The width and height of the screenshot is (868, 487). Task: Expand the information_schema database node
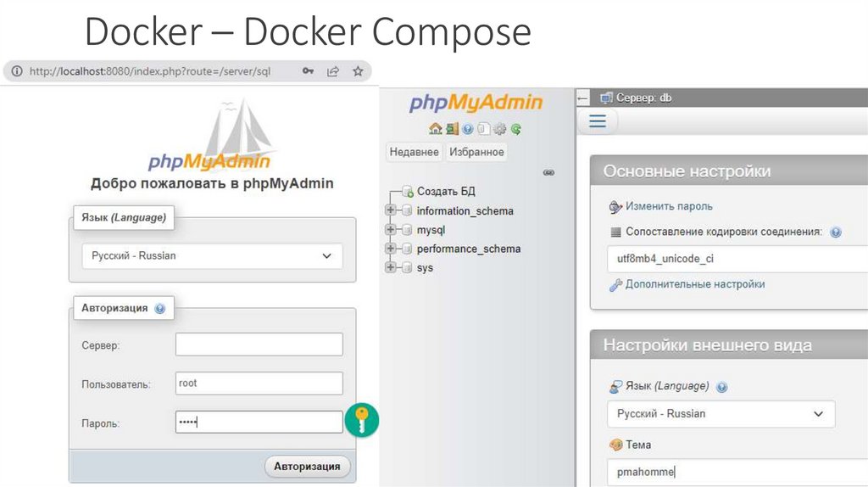(x=390, y=210)
